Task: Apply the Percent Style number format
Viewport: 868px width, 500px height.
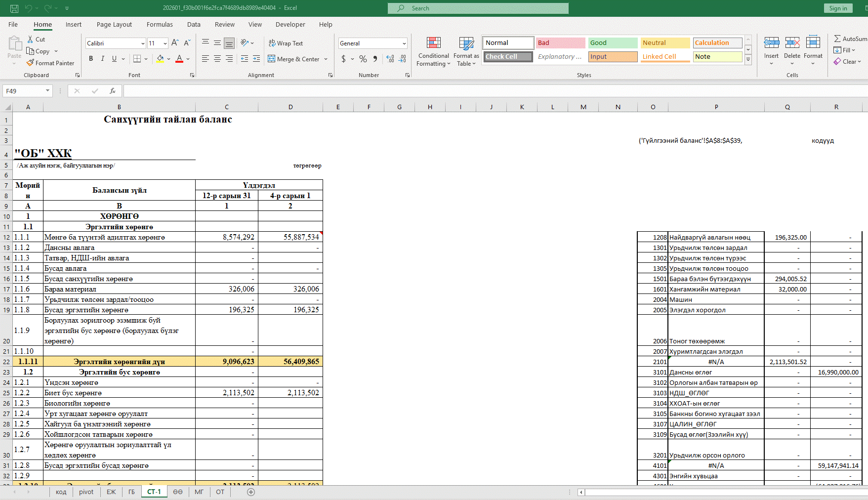Action: [363, 59]
